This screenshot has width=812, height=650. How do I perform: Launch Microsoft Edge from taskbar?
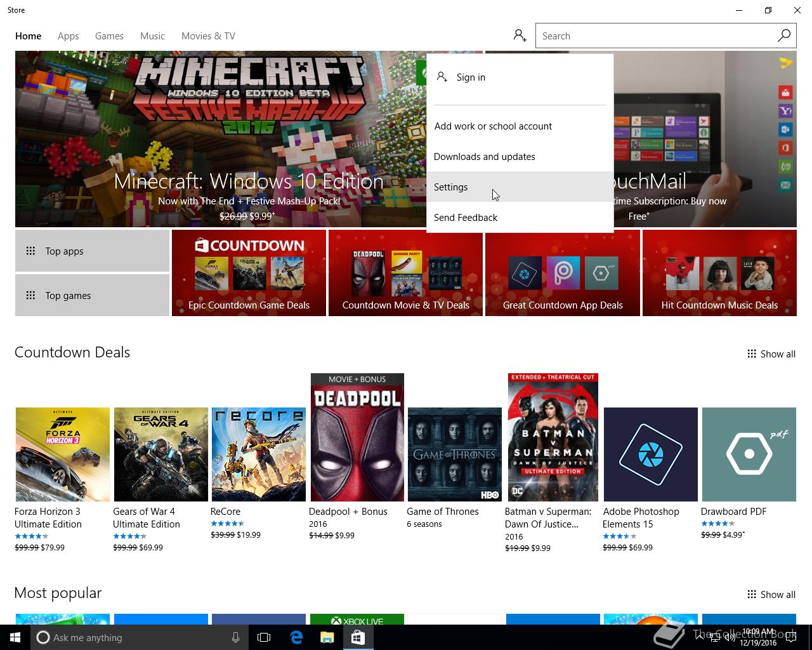[x=296, y=637]
